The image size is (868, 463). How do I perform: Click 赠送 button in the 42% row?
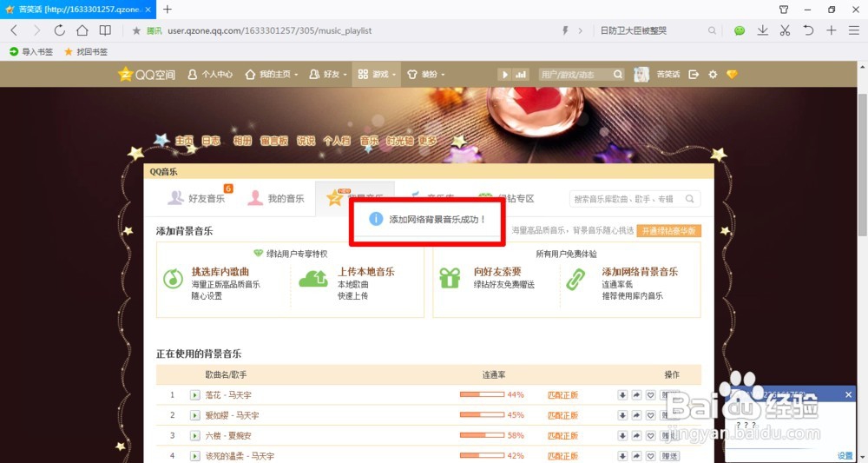669,456
